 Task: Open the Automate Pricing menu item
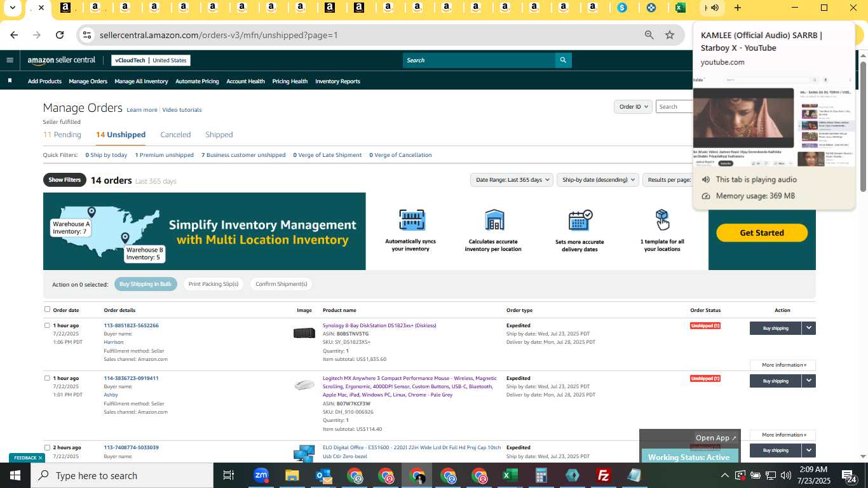coord(197,81)
